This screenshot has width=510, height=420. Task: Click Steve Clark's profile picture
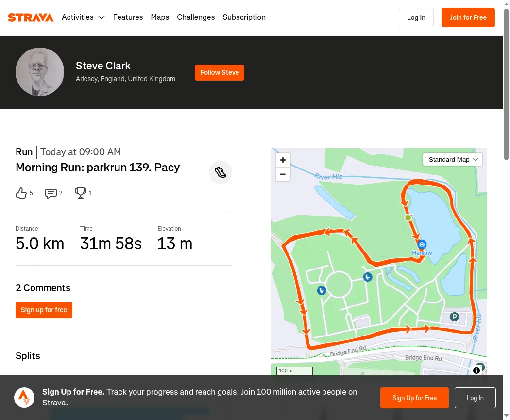coord(40,72)
